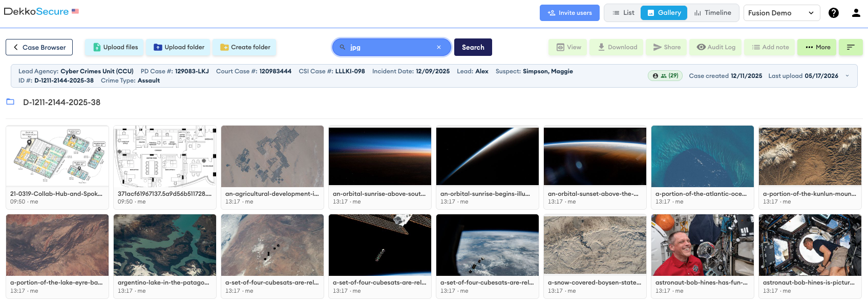Click folder name D-1211-2144-2025-38

click(x=61, y=102)
